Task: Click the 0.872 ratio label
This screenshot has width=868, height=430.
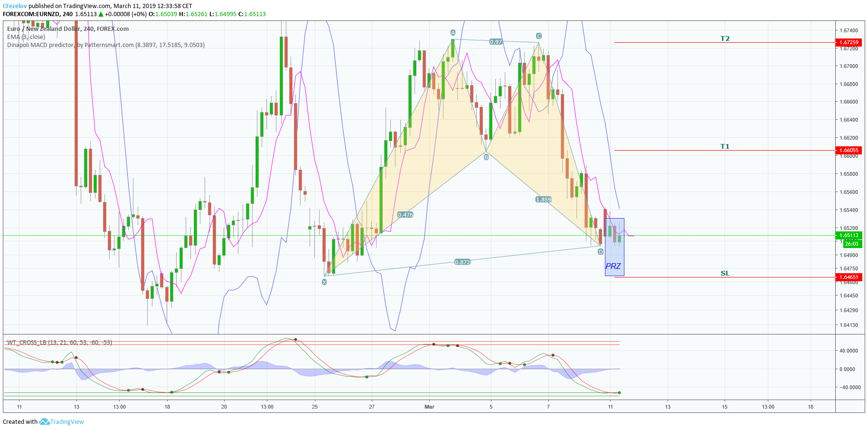Action: [x=462, y=262]
